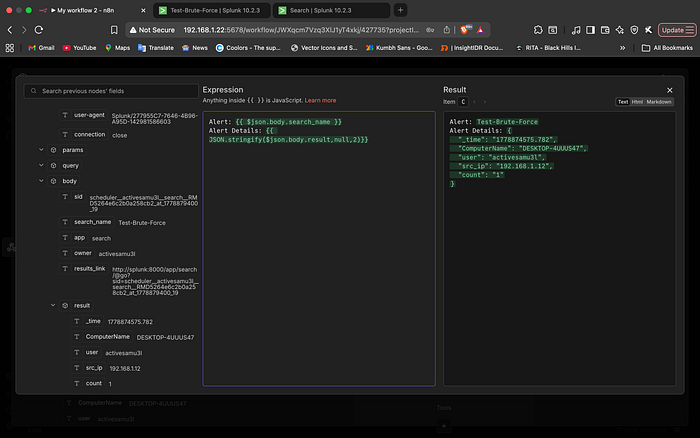
Task: Go forward in browser history
Action: point(24,30)
